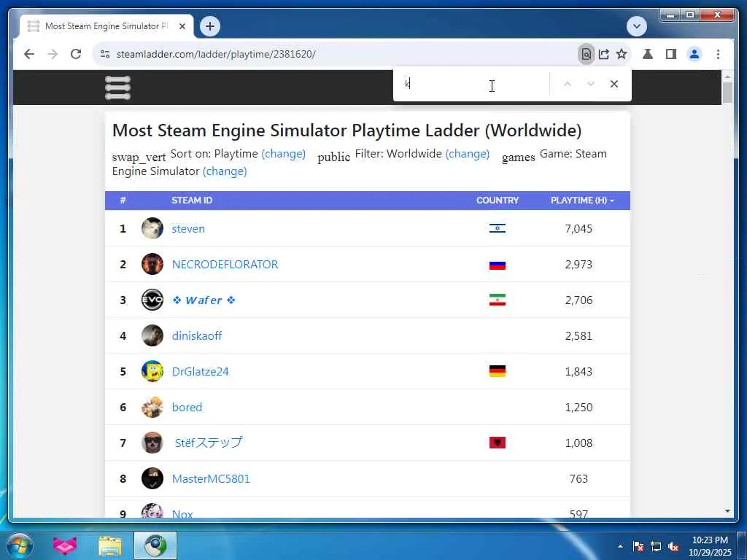
Task: Click the muted volume tray icon
Action: point(673,547)
